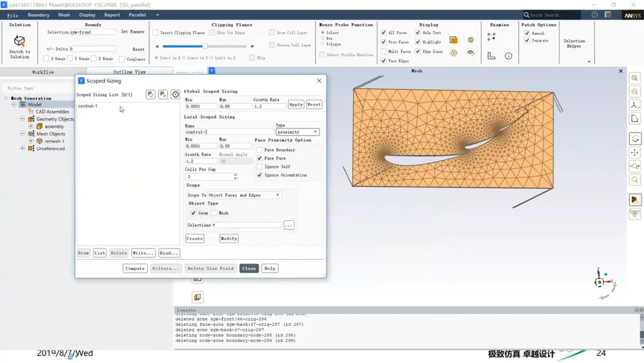Activate the rotate view icon on right toolbar
The width and height of the screenshot is (644, 363).
635,138
